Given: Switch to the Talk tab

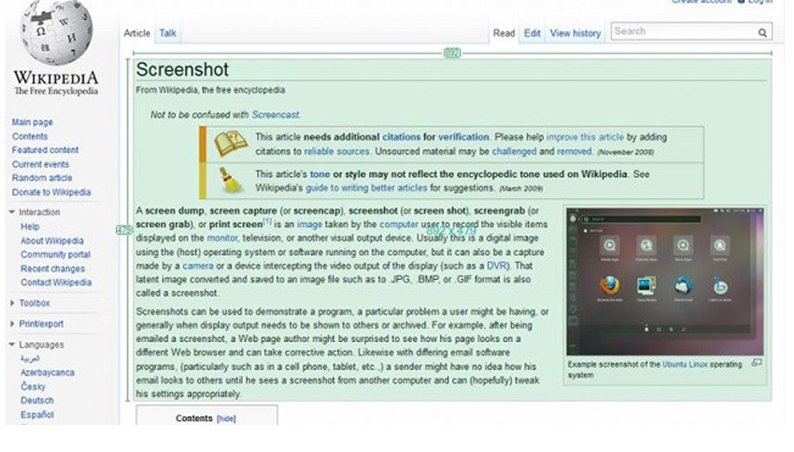Looking at the screenshot, I should click(x=168, y=33).
